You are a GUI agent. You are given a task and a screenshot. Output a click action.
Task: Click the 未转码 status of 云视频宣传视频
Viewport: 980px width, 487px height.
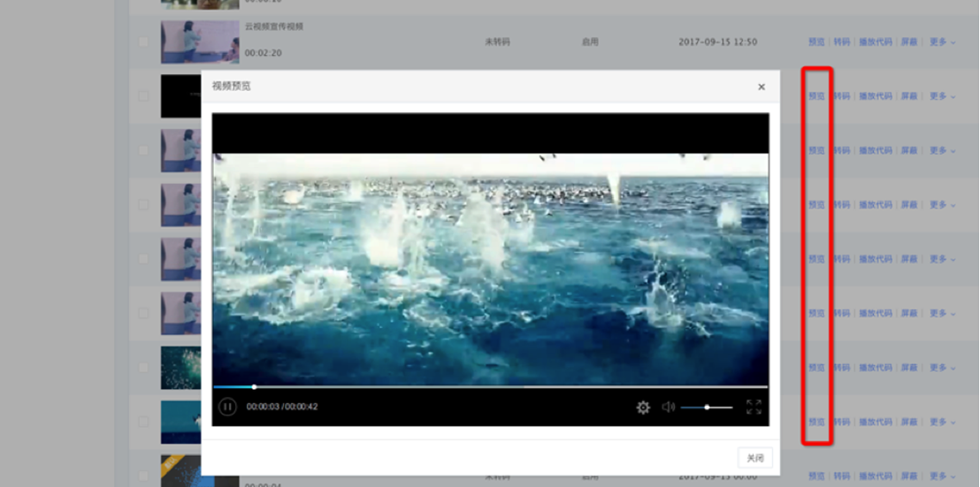point(497,42)
